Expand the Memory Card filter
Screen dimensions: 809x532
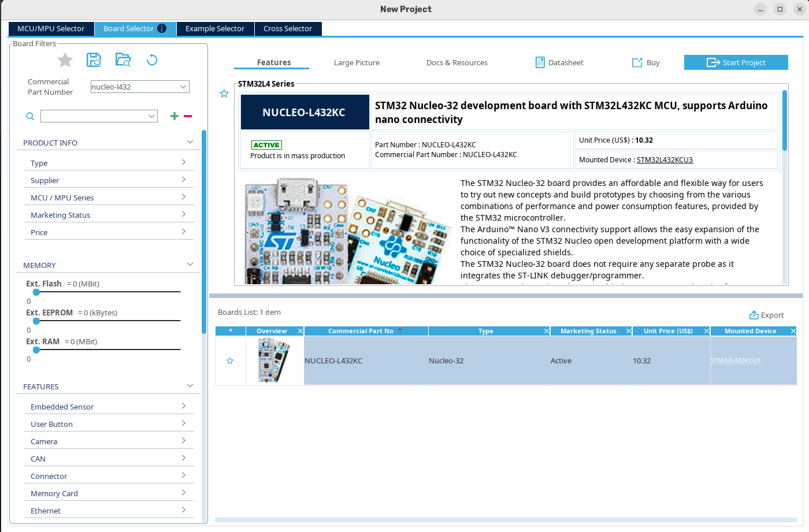(x=184, y=493)
